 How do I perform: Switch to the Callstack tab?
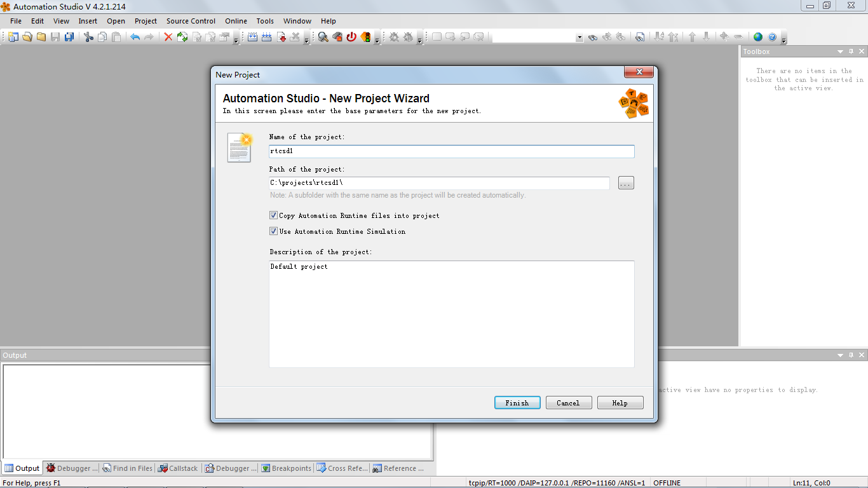point(178,468)
